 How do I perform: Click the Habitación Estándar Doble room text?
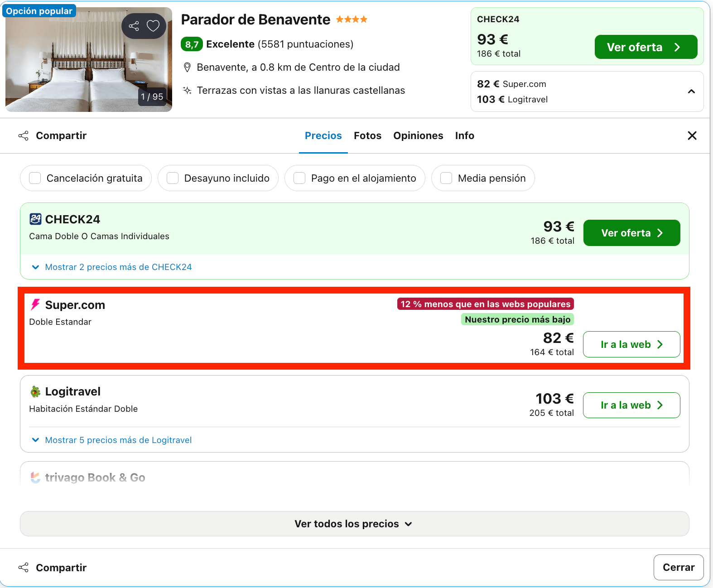coord(83,409)
